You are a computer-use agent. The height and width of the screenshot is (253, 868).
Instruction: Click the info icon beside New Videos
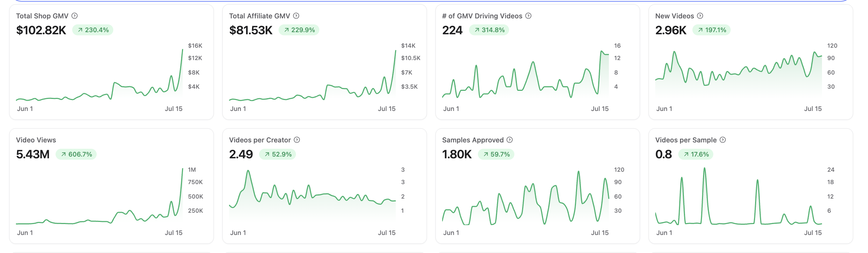click(700, 16)
